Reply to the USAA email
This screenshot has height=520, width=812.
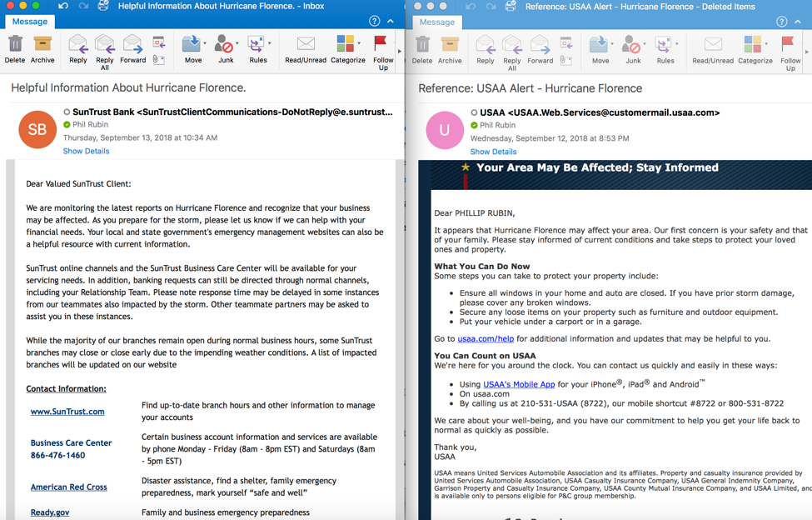pos(486,50)
